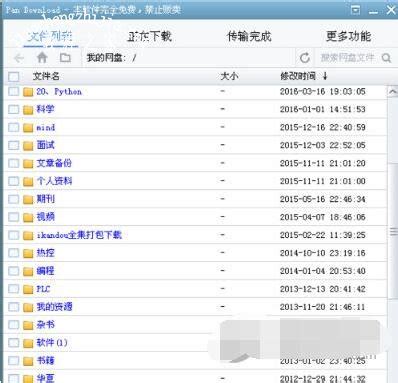Click the folder icon of 编程
Viewport: 398px width, 383px height.
click(x=28, y=272)
